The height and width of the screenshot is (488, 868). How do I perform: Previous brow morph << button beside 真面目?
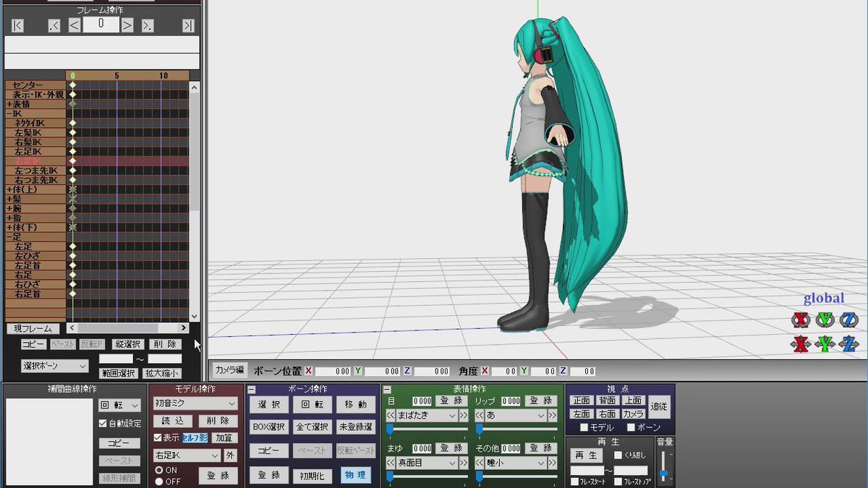(391, 463)
